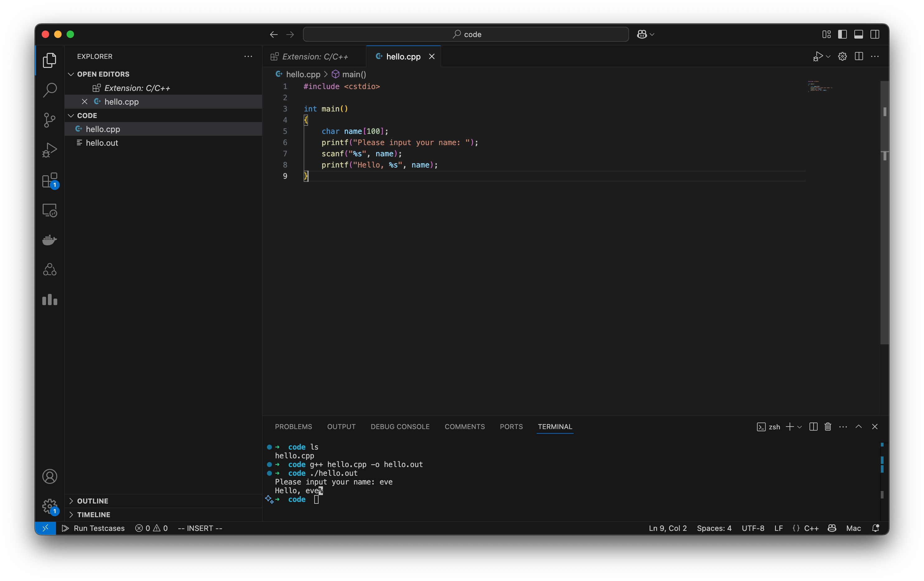This screenshot has height=581, width=924.
Task: Collapse the OPEN EDITORS section
Action: pos(71,74)
